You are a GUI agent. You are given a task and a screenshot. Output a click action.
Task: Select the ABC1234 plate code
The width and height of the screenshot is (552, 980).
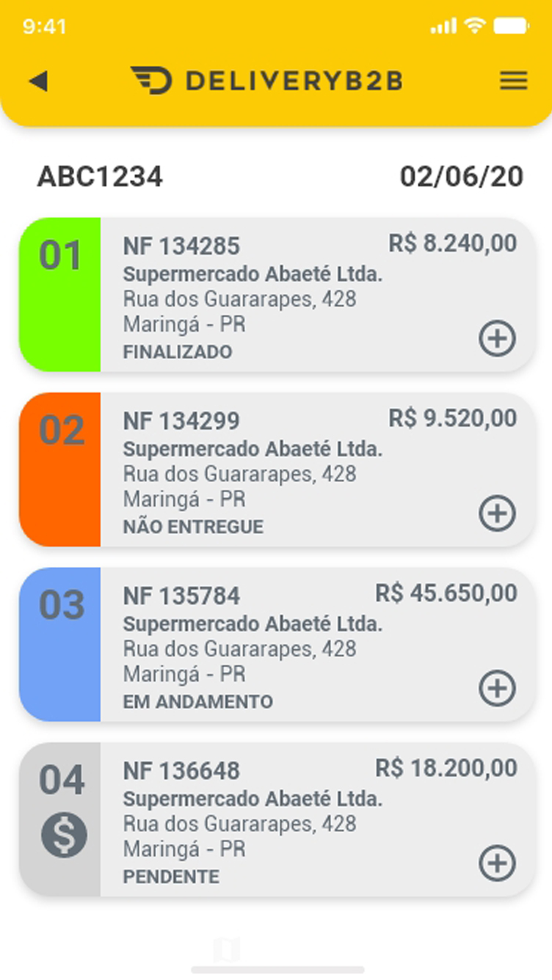click(x=100, y=177)
